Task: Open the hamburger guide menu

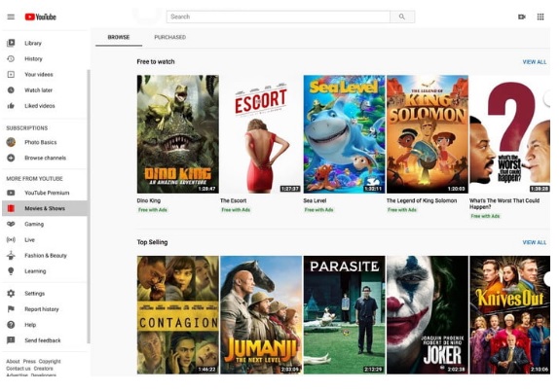Action: click(11, 17)
